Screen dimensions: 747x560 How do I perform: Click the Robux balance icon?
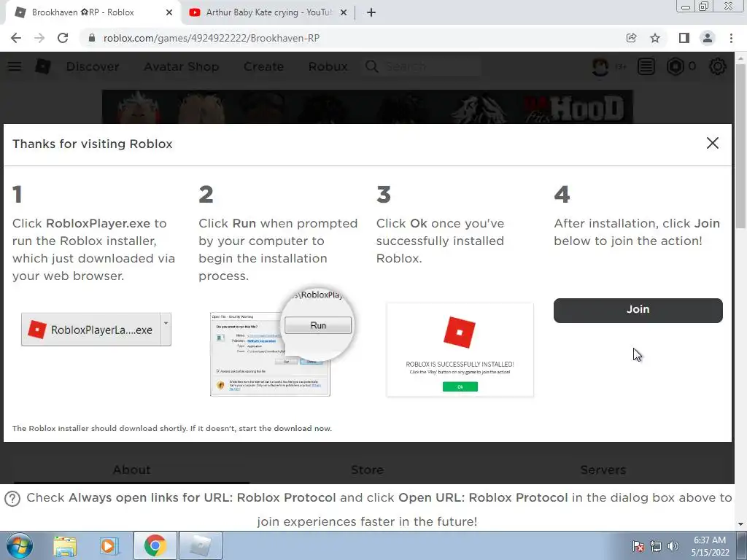coord(675,66)
